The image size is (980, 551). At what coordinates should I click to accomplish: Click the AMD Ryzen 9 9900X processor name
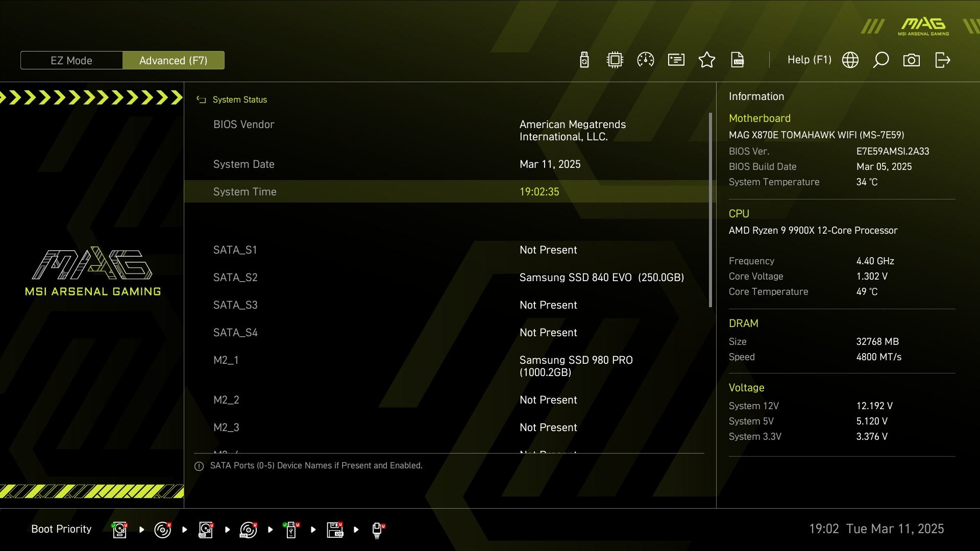coord(813,231)
